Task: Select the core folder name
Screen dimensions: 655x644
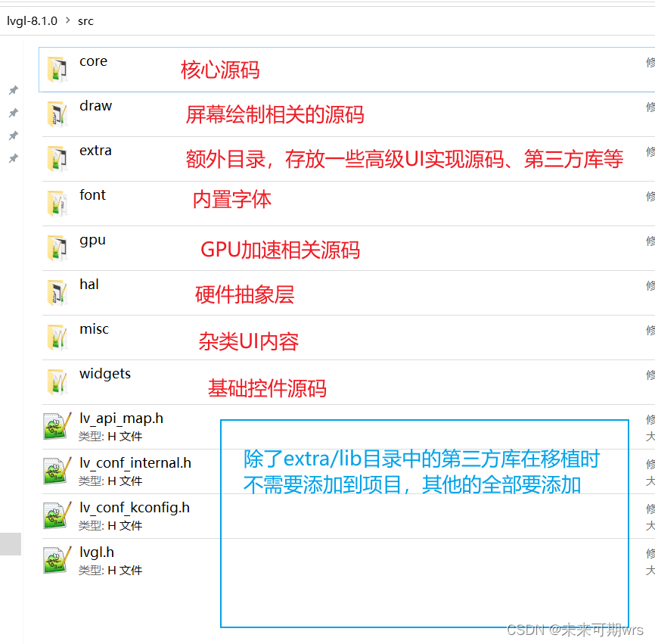Action: [x=94, y=61]
